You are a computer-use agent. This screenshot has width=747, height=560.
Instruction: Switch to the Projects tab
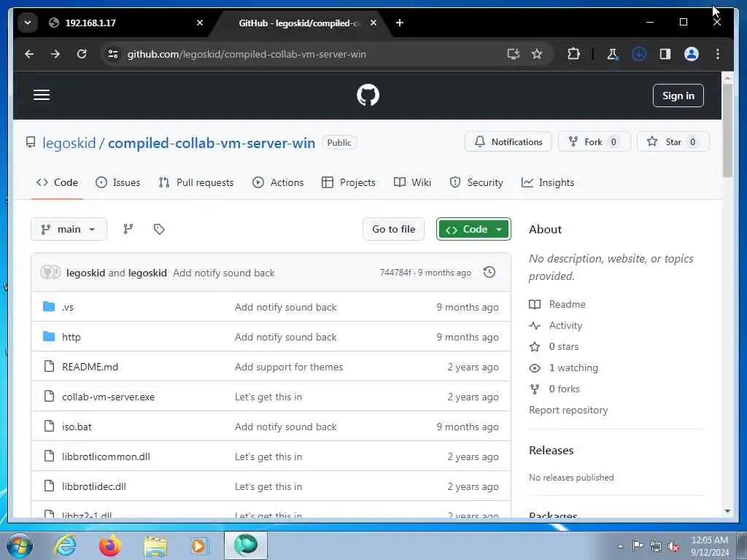pyautogui.click(x=348, y=182)
